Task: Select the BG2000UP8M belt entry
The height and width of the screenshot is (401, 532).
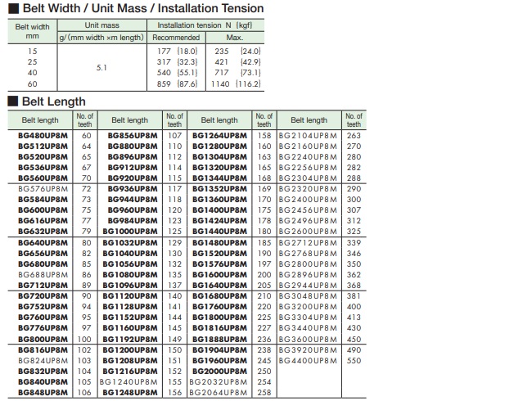Action: [219, 371]
